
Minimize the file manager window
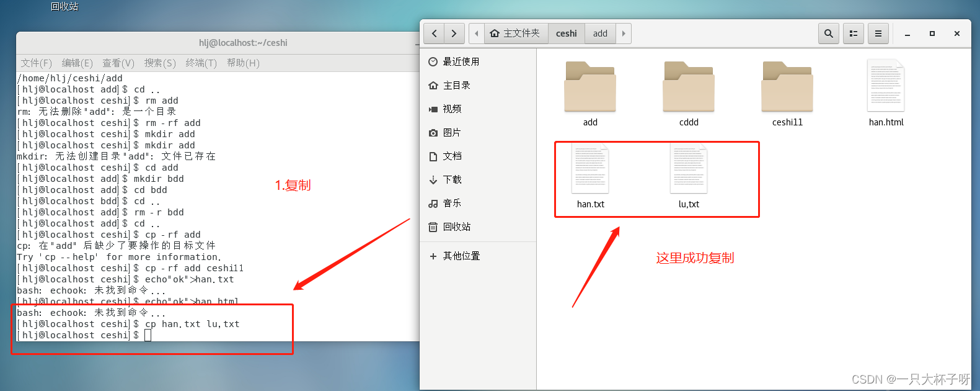pos(907,34)
